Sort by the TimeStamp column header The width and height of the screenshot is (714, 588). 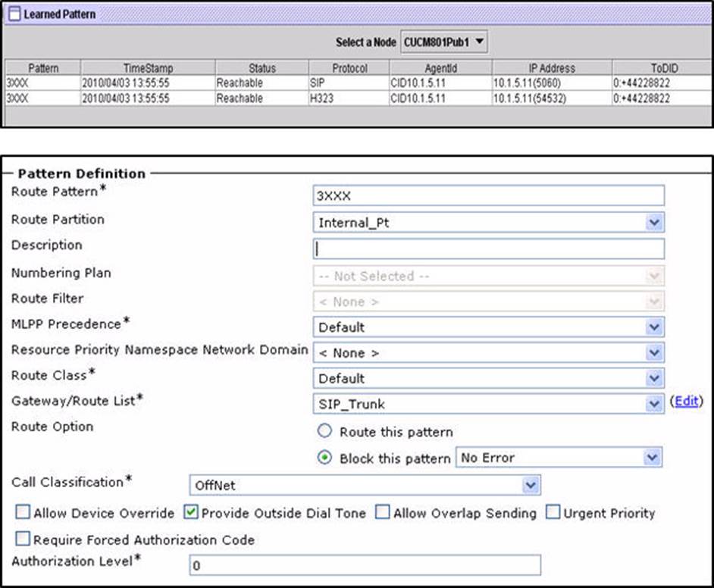click(x=148, y=68)
